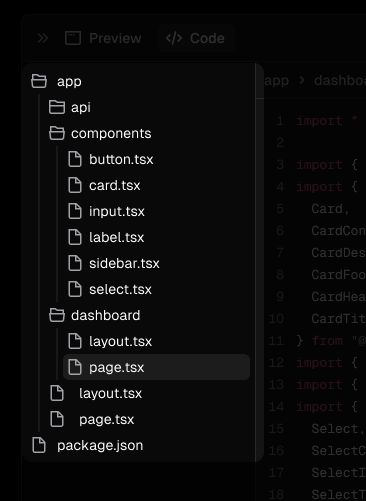Click line number 1 in code editor

[280, 121]
